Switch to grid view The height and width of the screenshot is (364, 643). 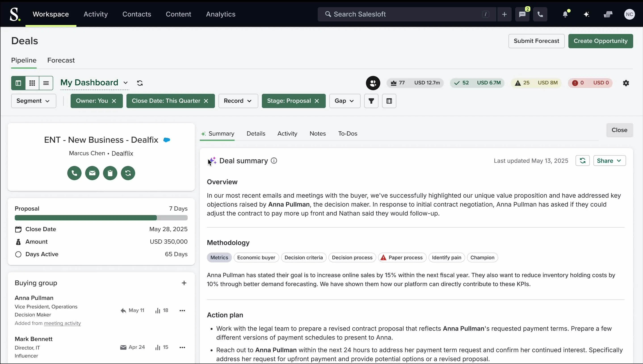[32, 83]
